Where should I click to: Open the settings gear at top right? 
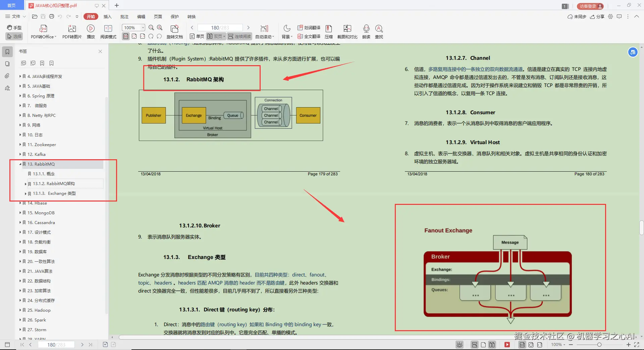(x=610, y=16)
